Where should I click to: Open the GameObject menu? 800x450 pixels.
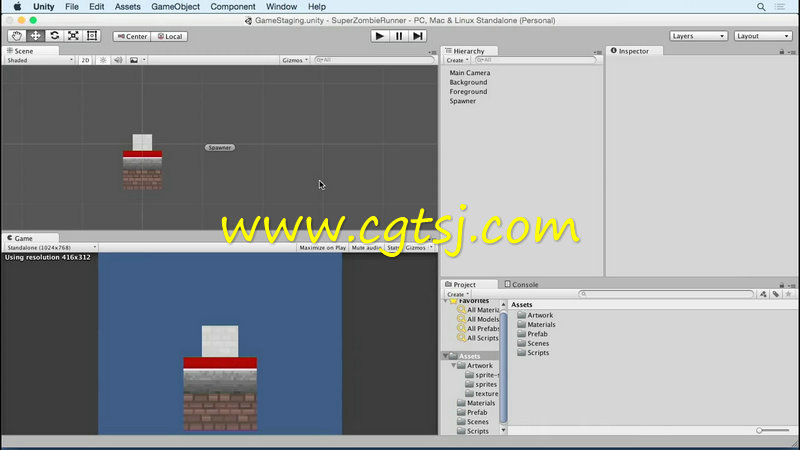176,7
